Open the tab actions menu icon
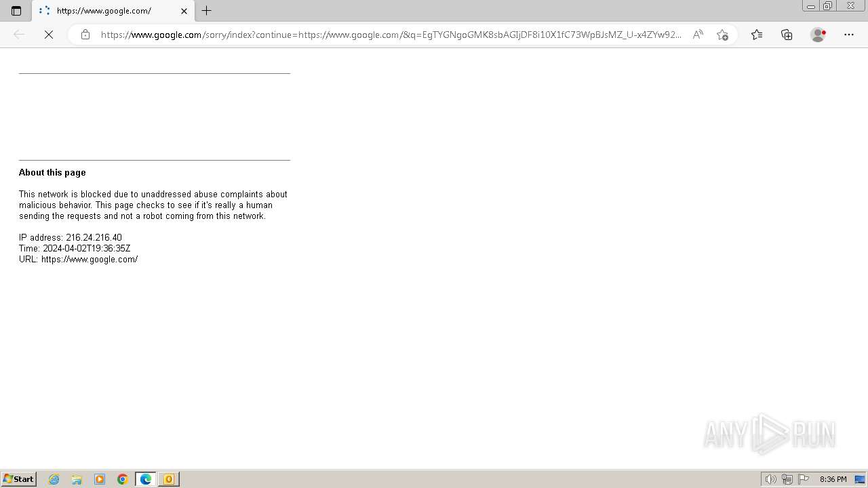 16,11
